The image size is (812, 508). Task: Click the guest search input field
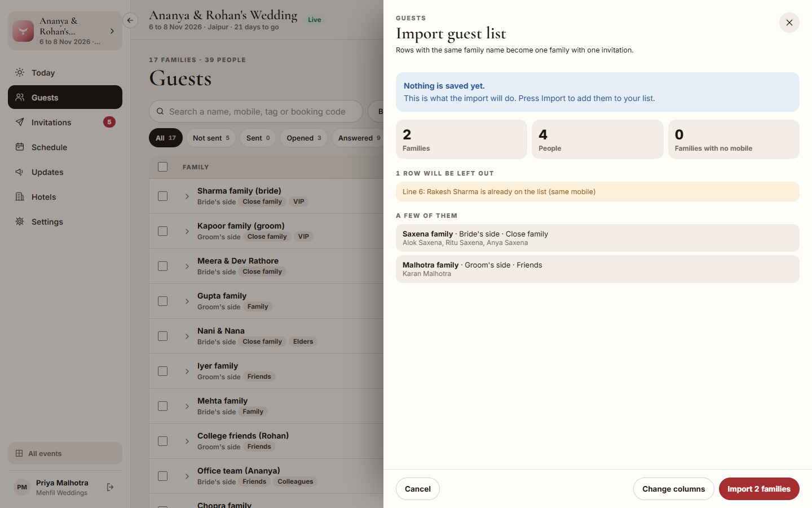coord(256,111)
